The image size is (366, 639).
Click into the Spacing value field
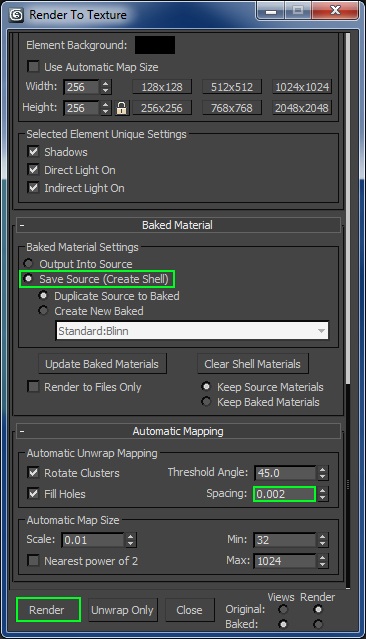(284, 494)
